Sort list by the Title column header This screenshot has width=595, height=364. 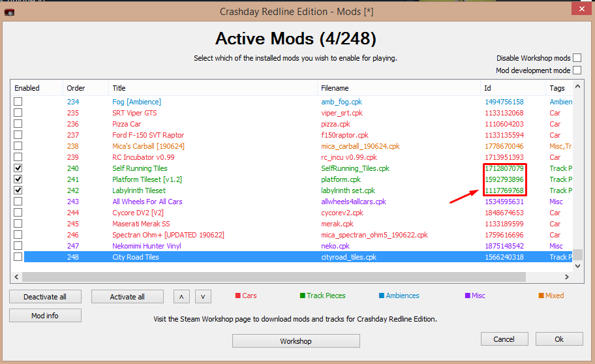213,88
